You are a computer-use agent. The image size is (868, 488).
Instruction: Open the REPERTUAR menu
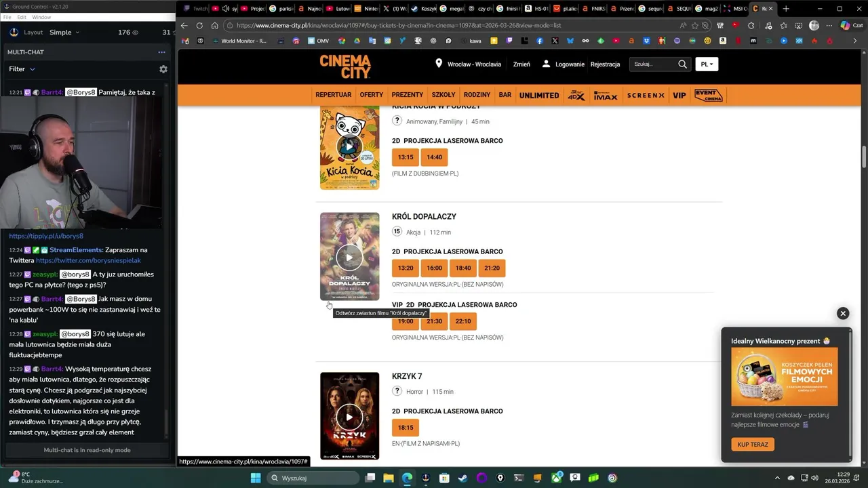point(333,95)
